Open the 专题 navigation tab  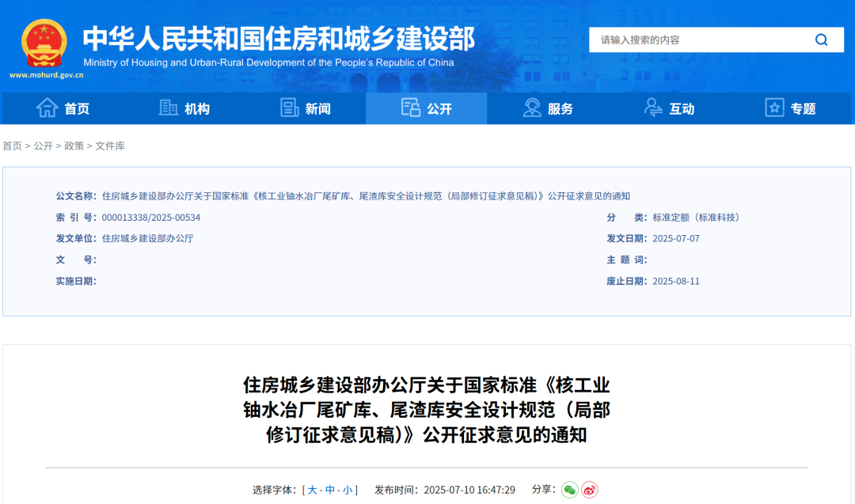point(790,108)
